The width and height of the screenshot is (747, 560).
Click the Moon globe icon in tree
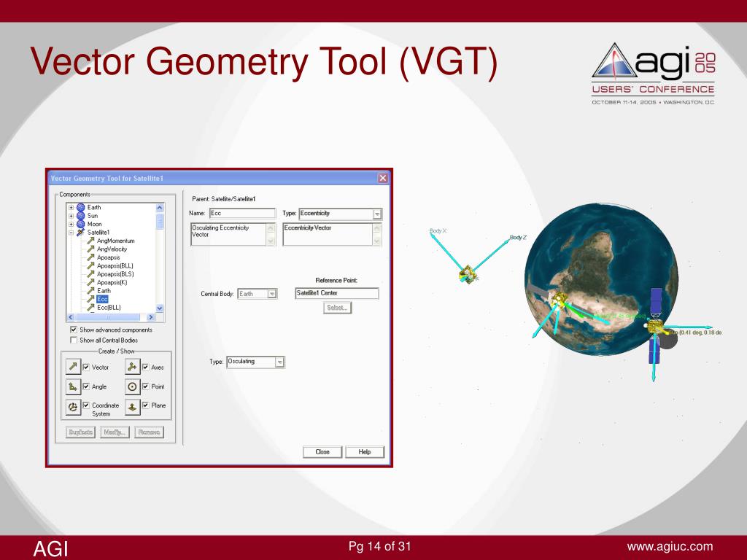point(80,224)
